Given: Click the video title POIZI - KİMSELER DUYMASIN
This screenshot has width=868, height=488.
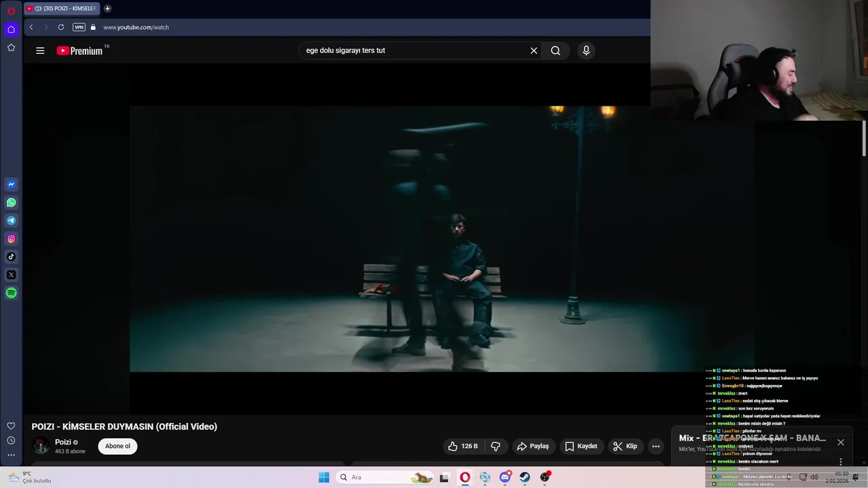Looking at the screenshot, I should (x=124, y=426).
